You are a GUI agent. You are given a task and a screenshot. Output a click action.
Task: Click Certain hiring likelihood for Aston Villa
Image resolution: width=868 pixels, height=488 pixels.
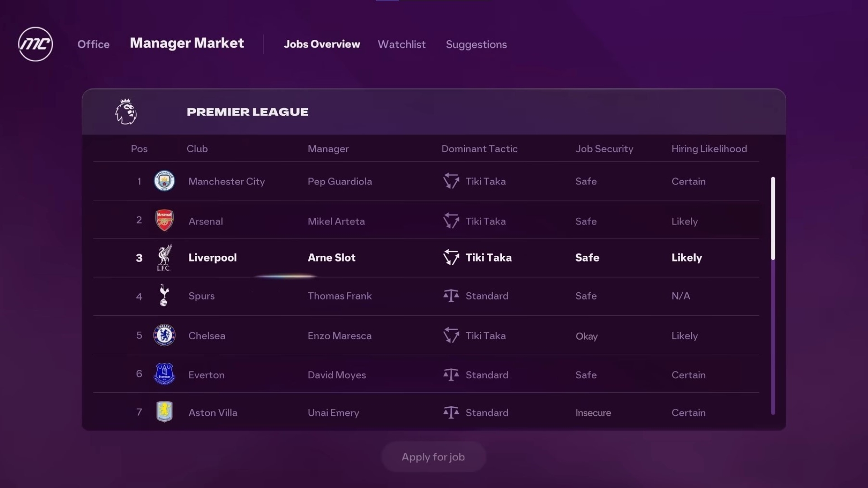688,413
